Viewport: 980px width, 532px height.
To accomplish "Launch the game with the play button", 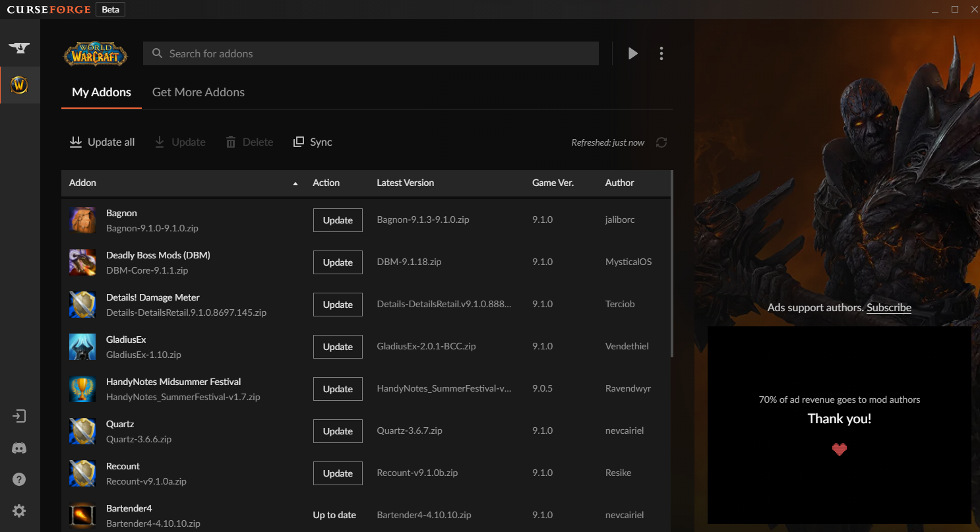I will 633,53.
